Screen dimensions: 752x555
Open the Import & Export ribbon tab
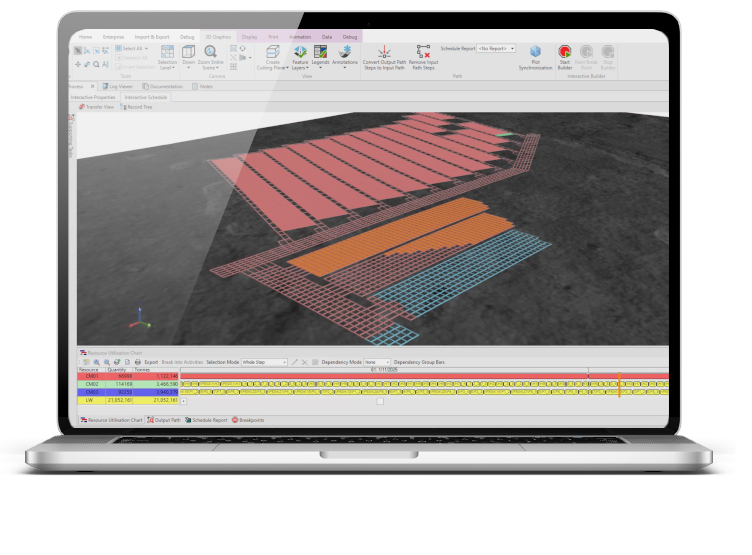click(152, 37)
